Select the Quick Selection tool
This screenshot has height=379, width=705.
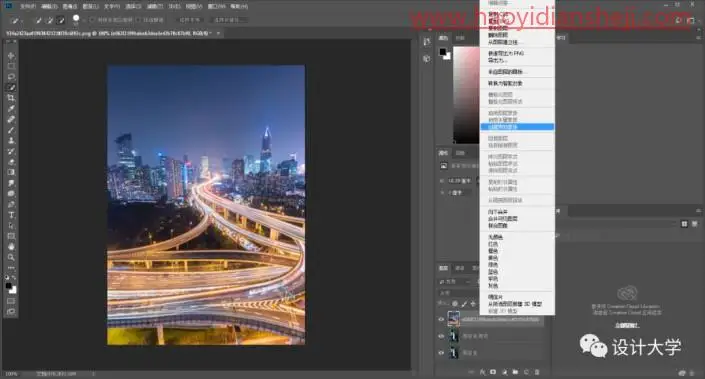click(11, 87)
